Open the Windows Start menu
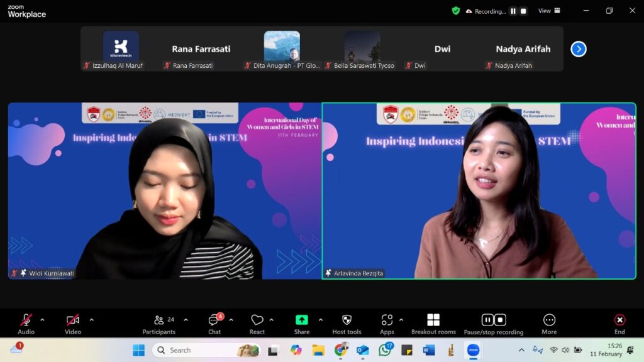The image size is (644, 362). pyautogui.click(x=139, y=350)
